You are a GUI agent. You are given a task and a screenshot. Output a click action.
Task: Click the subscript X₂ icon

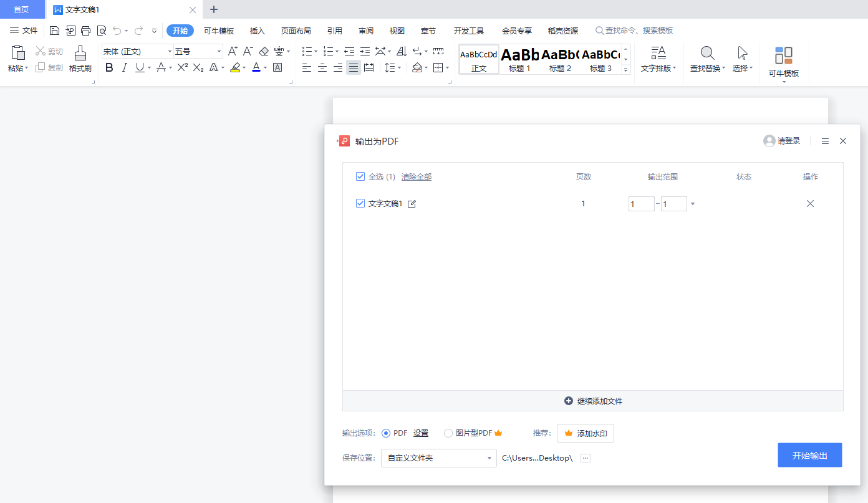(198, 67)
